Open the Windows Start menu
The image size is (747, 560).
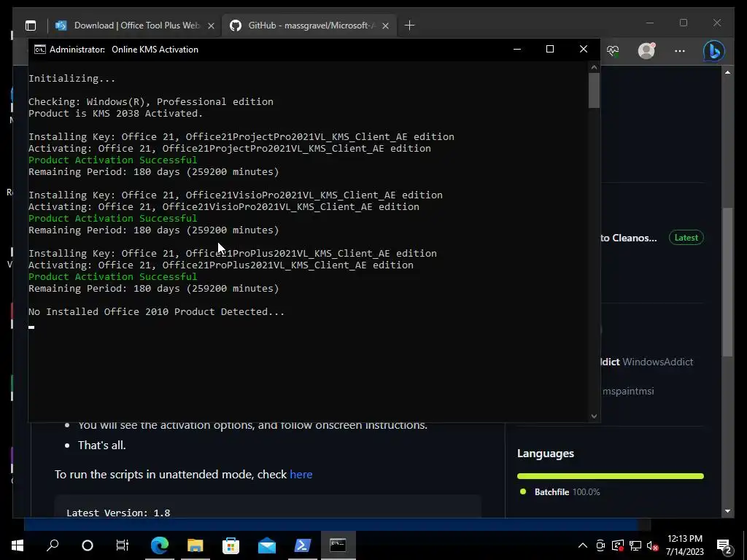point(18,545)
